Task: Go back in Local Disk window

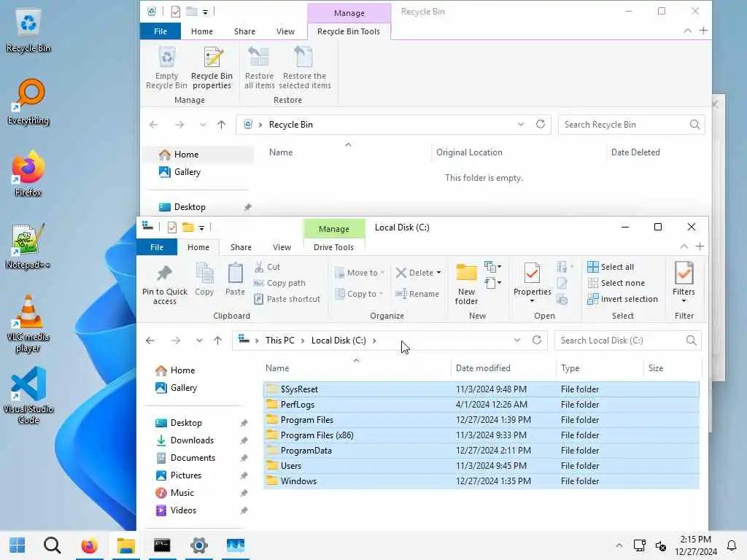Action: point(150,341)
